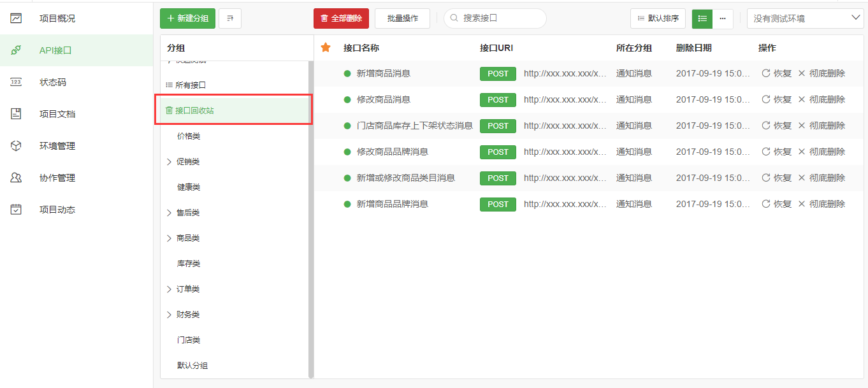This screenshot has height=388, width=868.
Task: Click the group sort icon button
Action: tap(229, 18)
